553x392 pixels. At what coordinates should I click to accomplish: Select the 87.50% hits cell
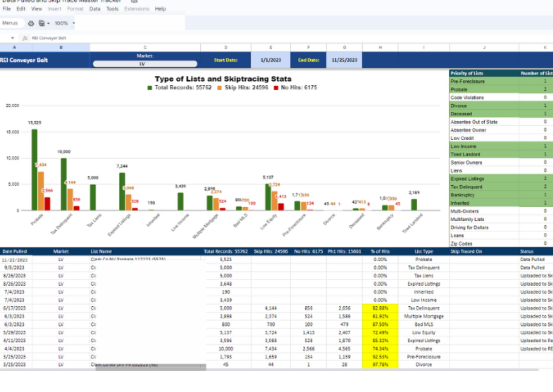point(380,324)
